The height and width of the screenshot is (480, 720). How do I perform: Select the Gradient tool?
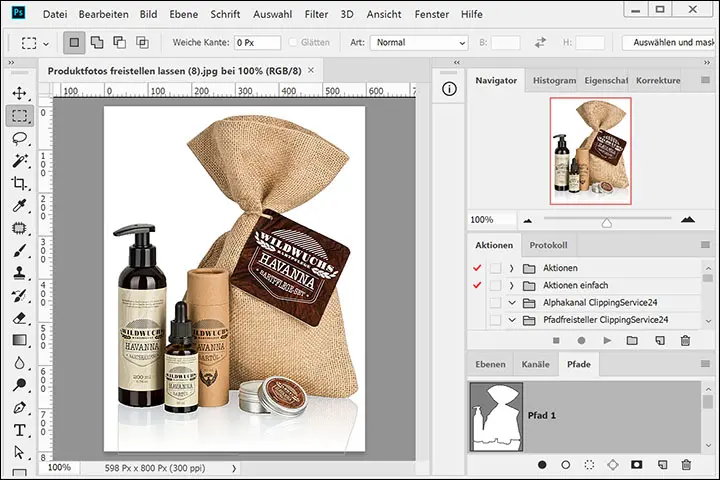click(19, 340)
